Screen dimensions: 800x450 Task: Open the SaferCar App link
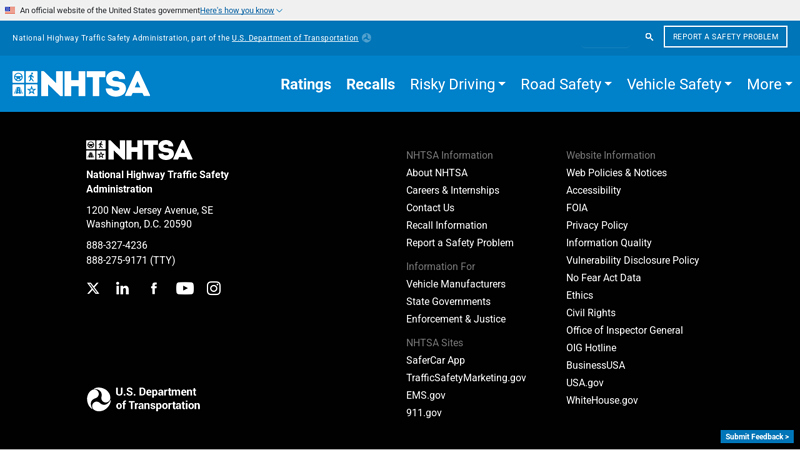click(435, 360)
